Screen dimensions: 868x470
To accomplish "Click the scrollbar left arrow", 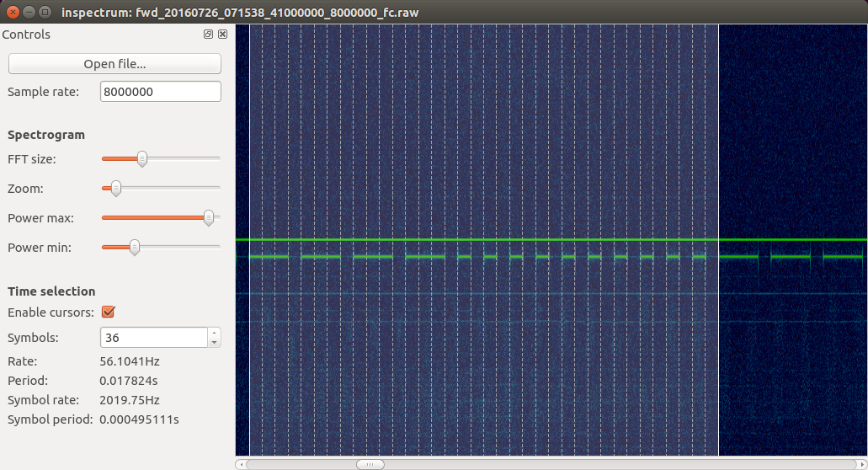I will pyautogui.click(x=240, y=464).
